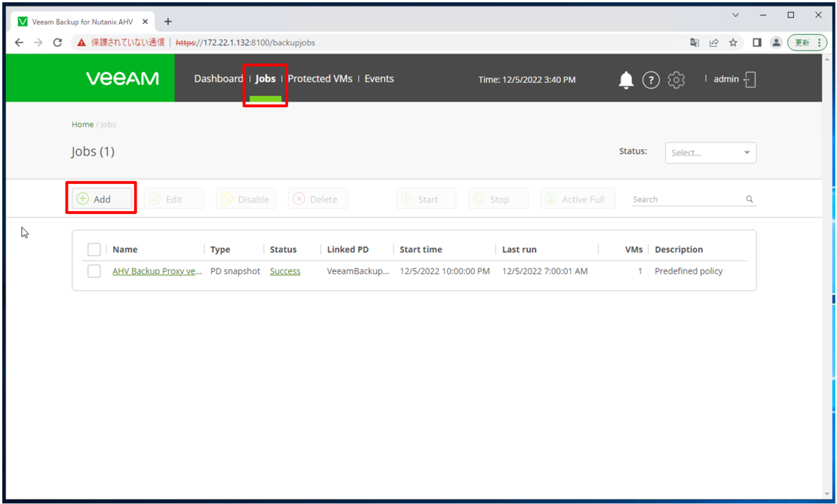Click the 12/5/2022 7:00:01 AM last run
Viewport: 837px width, 504px height.
coord(545,271)
